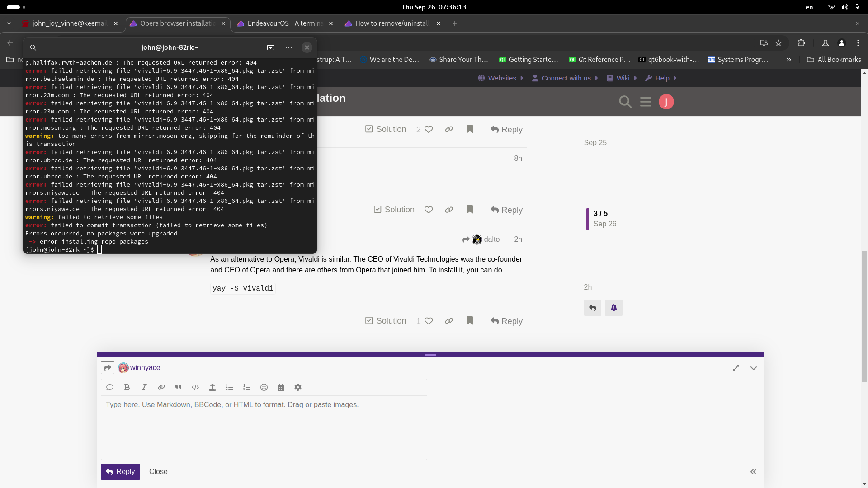Insert blockquote in composer toolbar
The width and height of the screenshot is (868, 488).
pos(178,387)
